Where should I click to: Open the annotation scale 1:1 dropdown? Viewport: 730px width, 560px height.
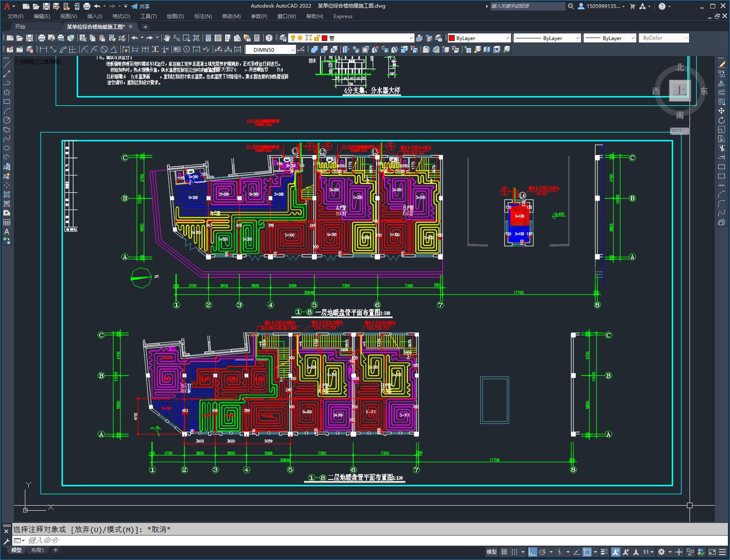(x=648, y=552)
